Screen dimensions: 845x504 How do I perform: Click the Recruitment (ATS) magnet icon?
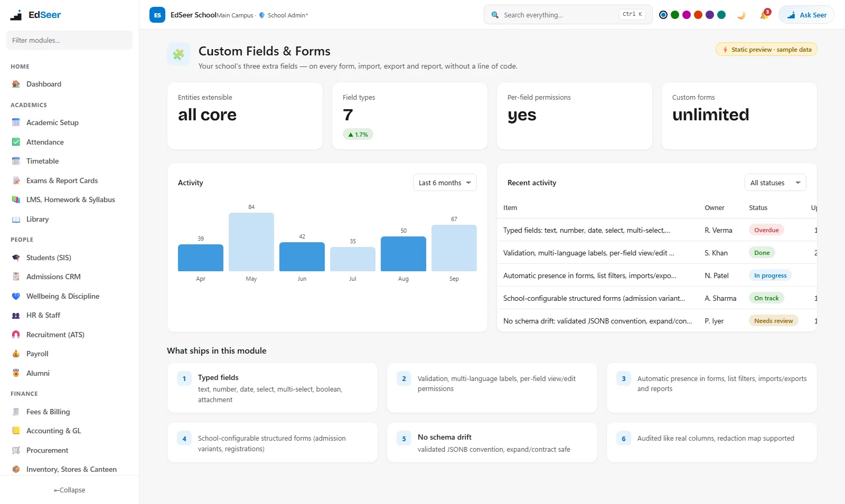point(16,335)
